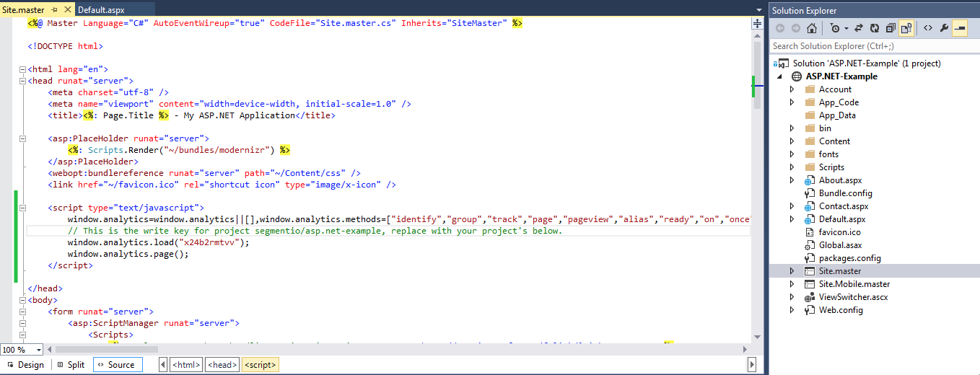
Task: Open Properties with the wrench icon
Action: pos(943,28)
